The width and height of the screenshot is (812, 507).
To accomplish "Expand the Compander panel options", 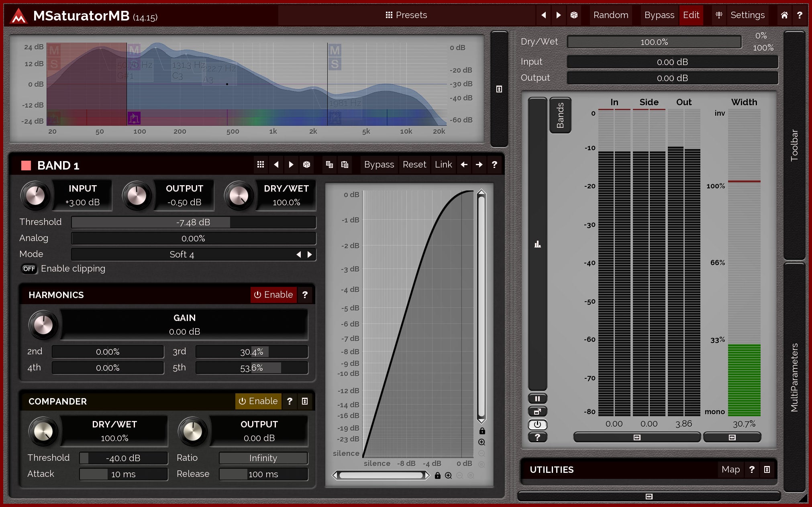I will 305,401.
